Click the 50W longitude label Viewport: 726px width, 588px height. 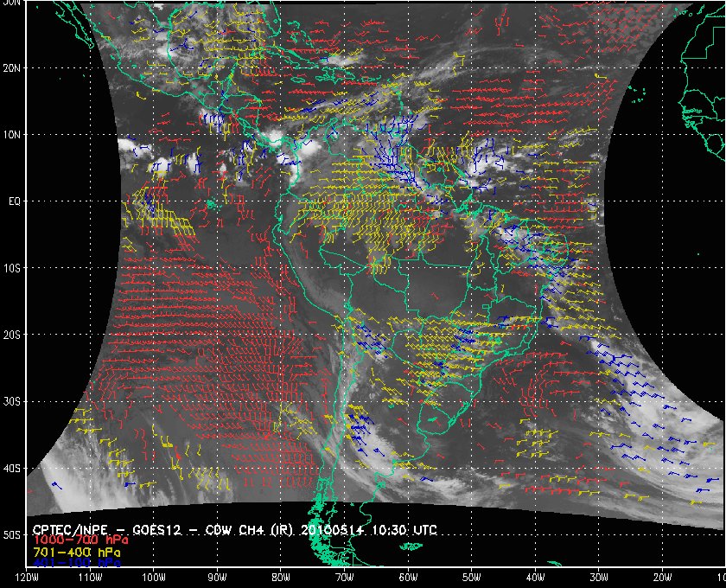tap(471, 578)
